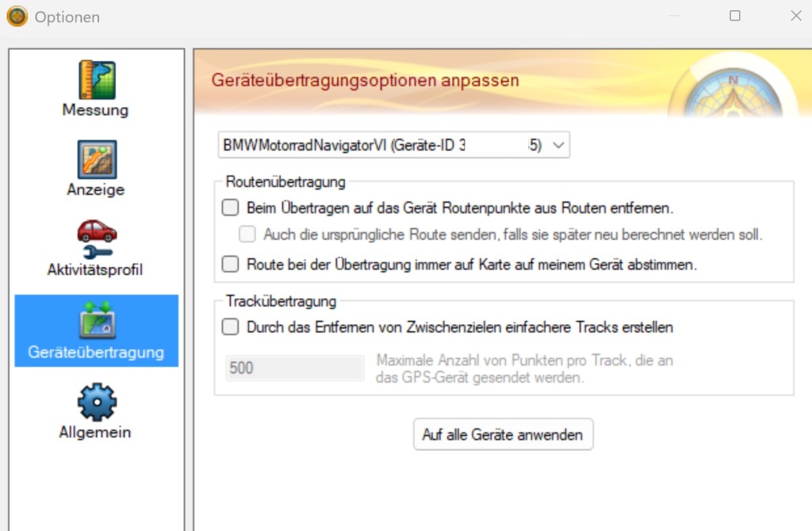Click 'Auf alle Geräte anwenden' button
812x531 pixels.
(x=503, y=434)
